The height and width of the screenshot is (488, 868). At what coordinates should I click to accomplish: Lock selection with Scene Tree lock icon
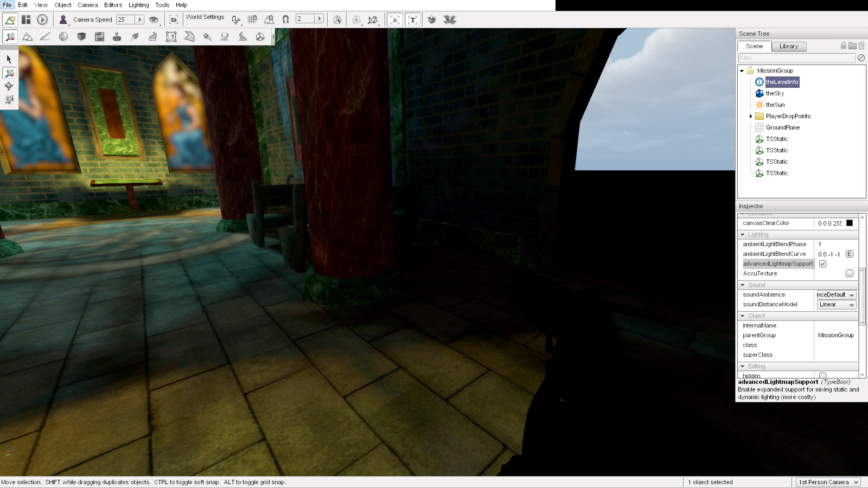(x=844, y=46)
